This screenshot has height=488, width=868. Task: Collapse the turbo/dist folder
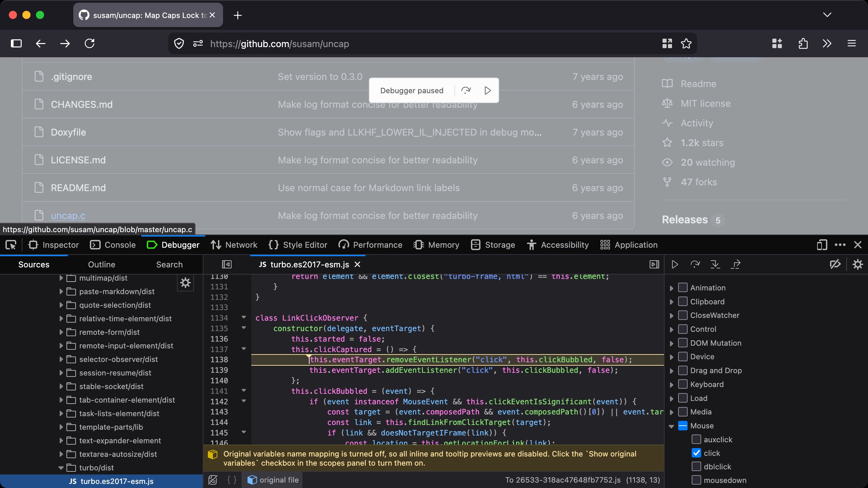[x=61, y=468]
